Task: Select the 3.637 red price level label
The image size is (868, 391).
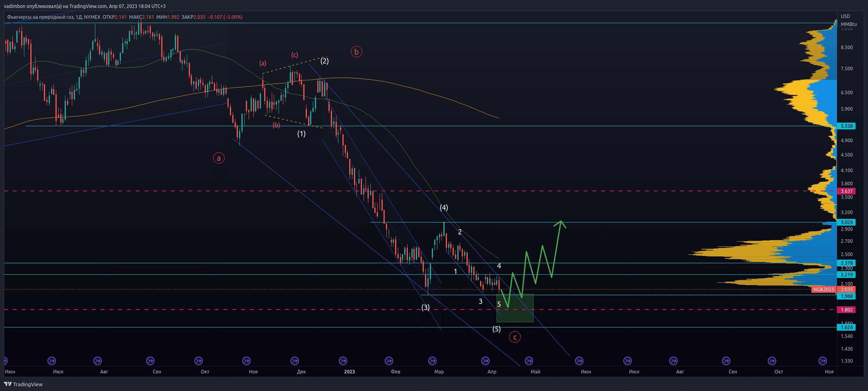Action: (846, 191)
